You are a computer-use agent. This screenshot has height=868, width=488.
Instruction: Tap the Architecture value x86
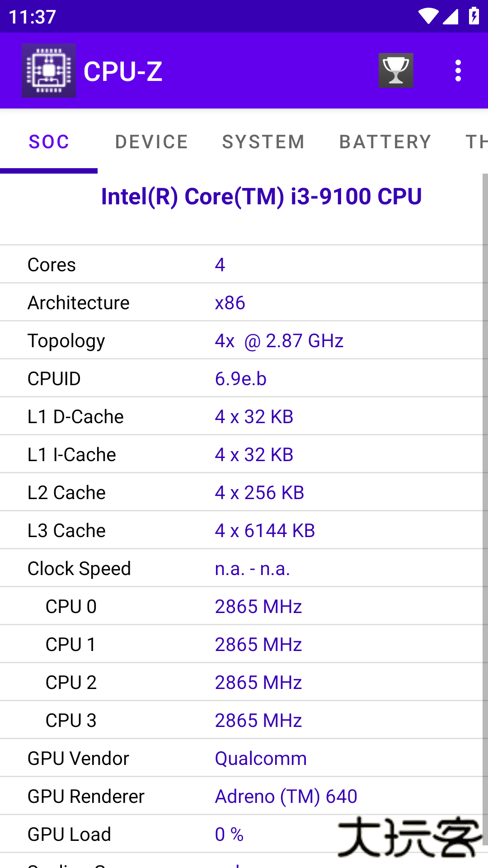(x=230, y=302)
